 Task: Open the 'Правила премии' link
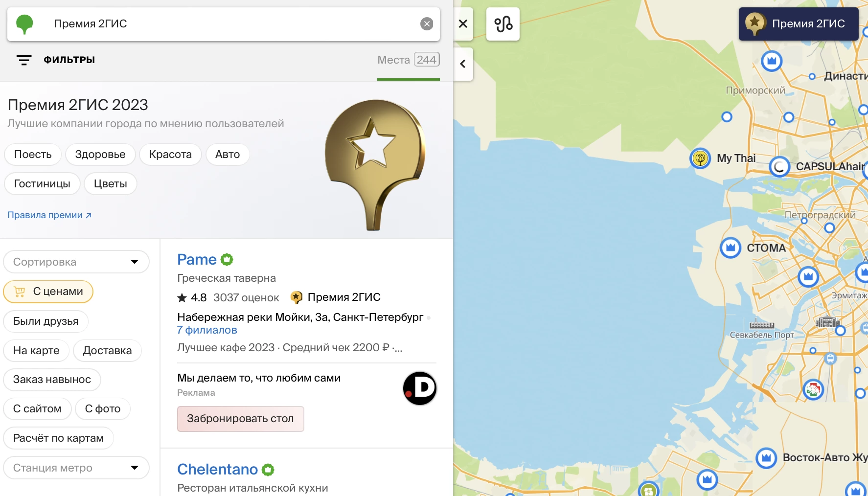coord(49,215)
